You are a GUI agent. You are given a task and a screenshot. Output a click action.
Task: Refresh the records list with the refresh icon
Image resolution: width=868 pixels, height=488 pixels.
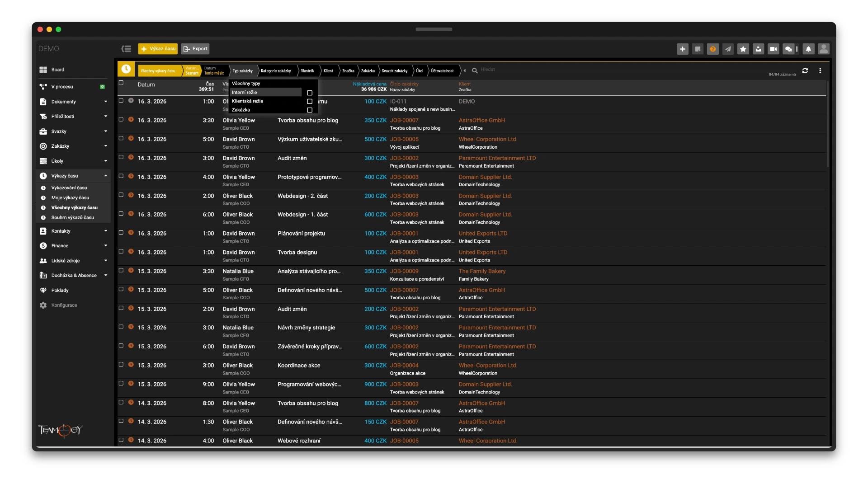(x=806, y=70)
